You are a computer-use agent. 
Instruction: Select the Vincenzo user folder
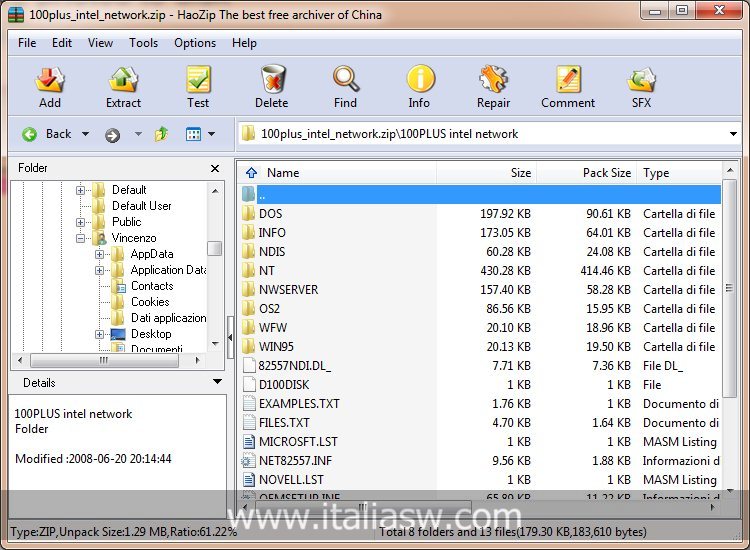[134, 238]
